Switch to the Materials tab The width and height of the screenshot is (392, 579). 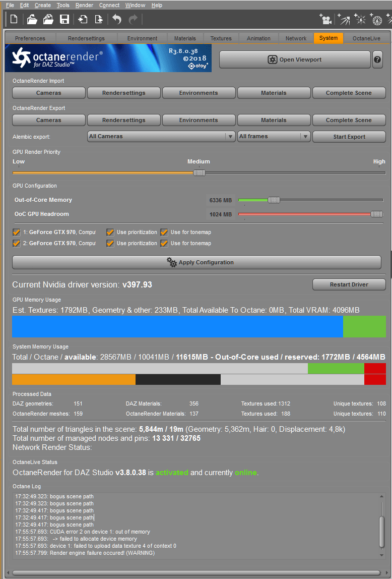[x=185, y=38]
